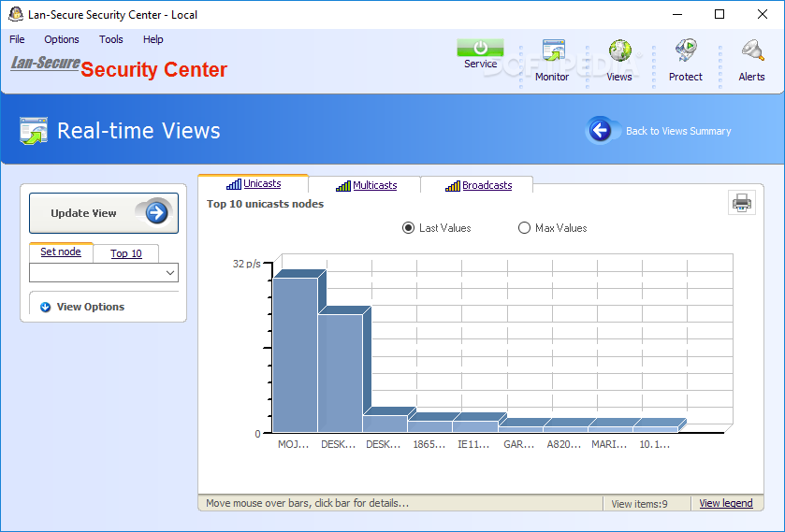Minimize the Security Center window

coord(677,15)
